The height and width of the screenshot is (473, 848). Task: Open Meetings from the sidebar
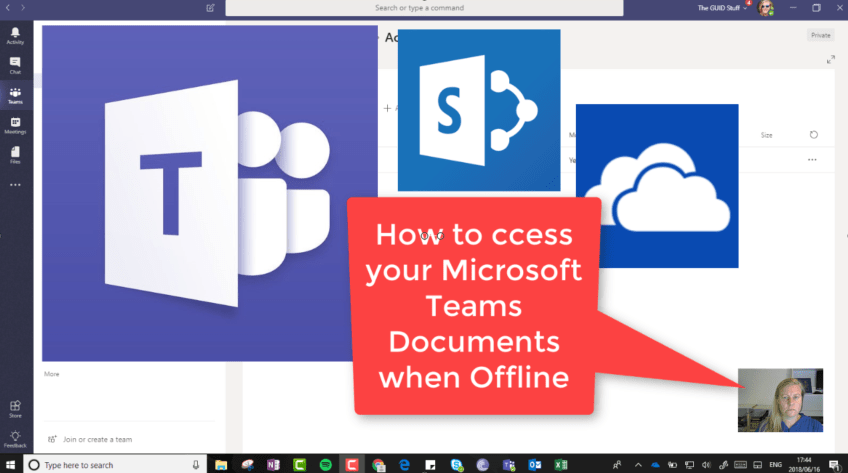tap(15, 125)
